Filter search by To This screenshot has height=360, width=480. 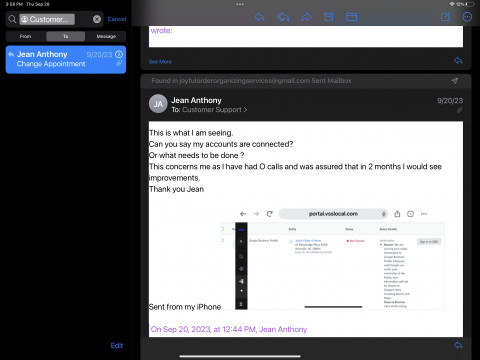(66, 36)
